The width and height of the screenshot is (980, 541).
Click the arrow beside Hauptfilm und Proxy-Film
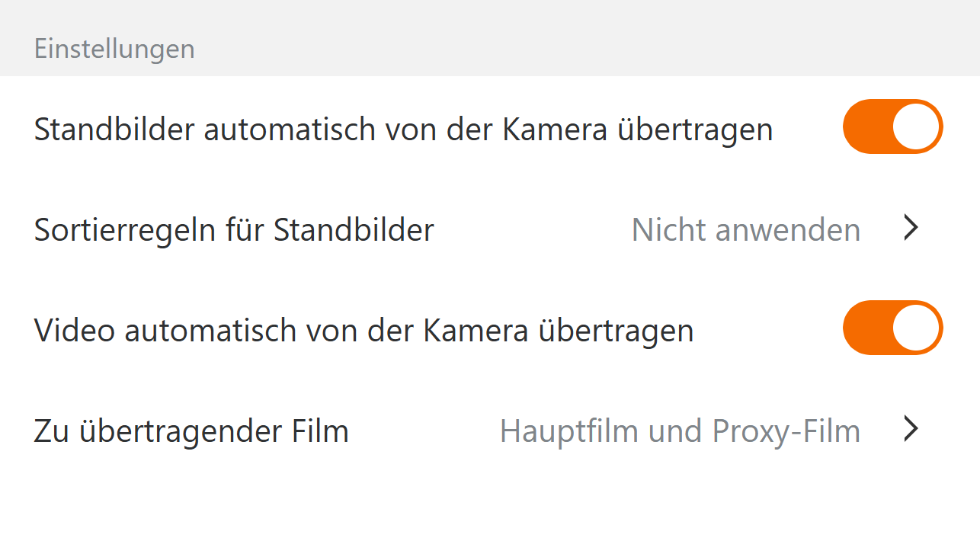(911, 430)
